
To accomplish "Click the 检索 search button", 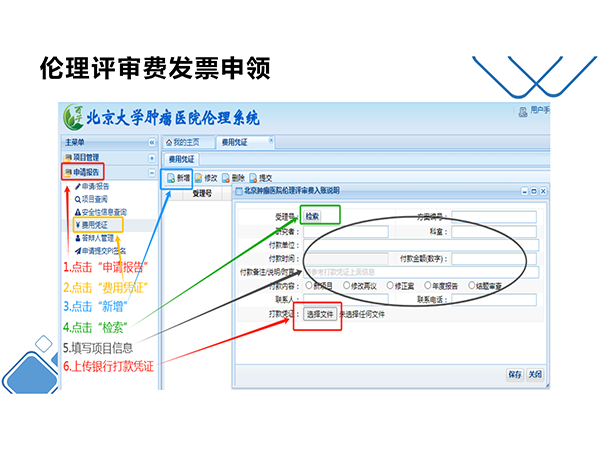I will (312, 216).
